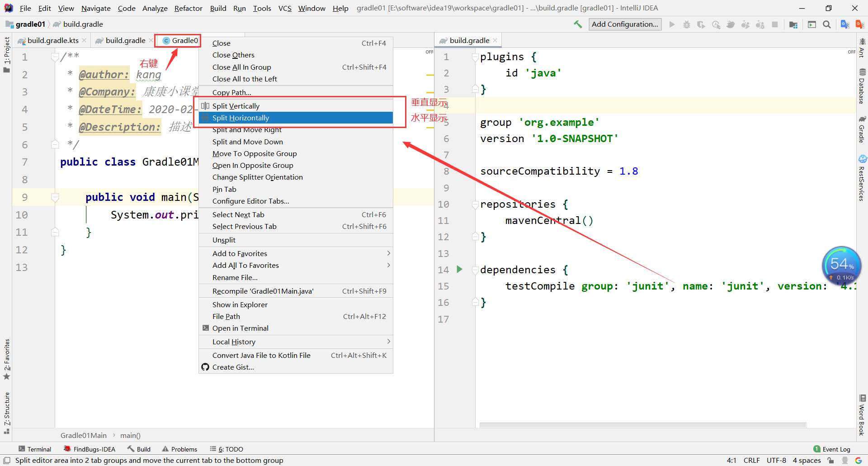Click Add Configuration... button
The height and width of the screenshot is (466, 868).
625,24
